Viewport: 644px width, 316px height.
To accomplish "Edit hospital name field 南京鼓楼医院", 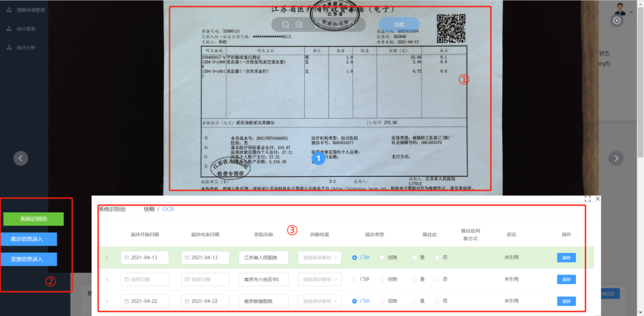I will (264, 301).
